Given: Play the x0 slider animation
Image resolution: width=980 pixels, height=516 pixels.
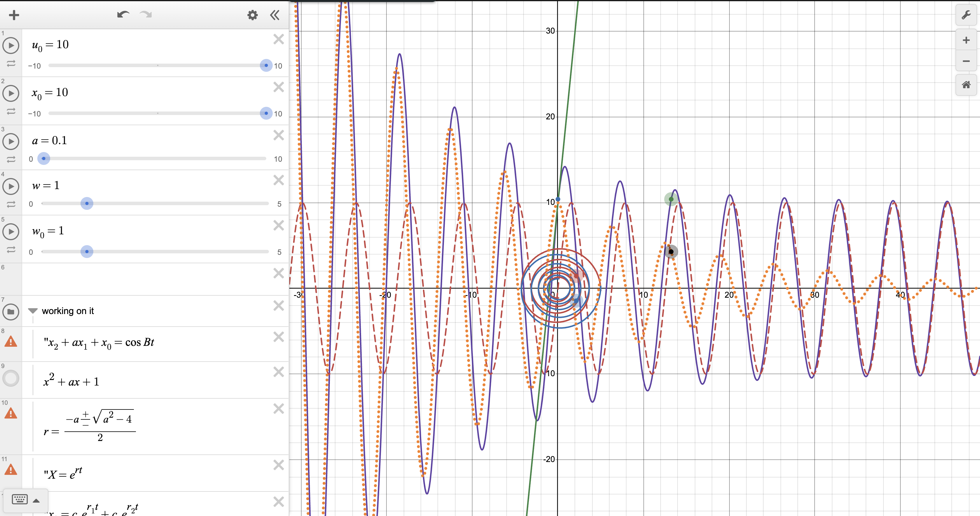Looking at the screenshot, I should point(11,93).
